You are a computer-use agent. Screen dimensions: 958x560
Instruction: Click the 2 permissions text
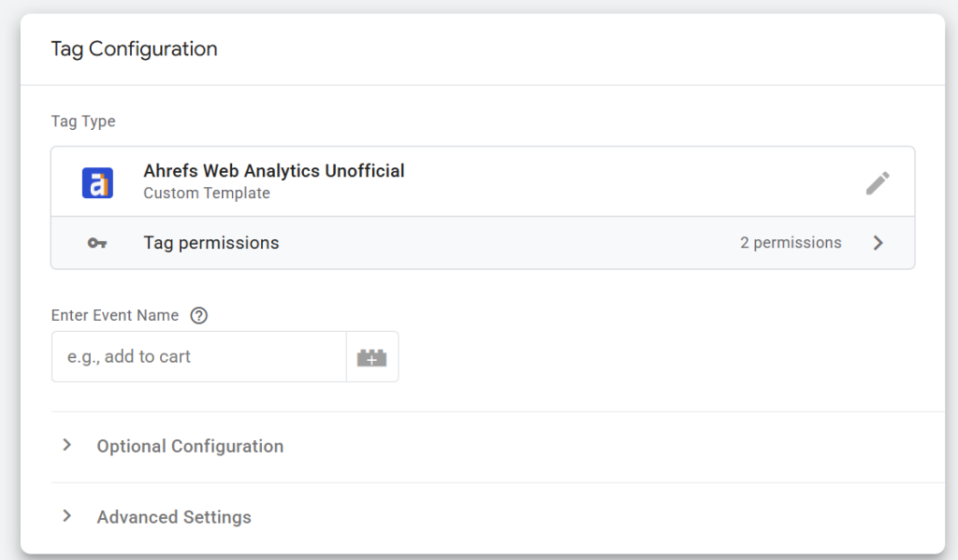tap(791, 242)
